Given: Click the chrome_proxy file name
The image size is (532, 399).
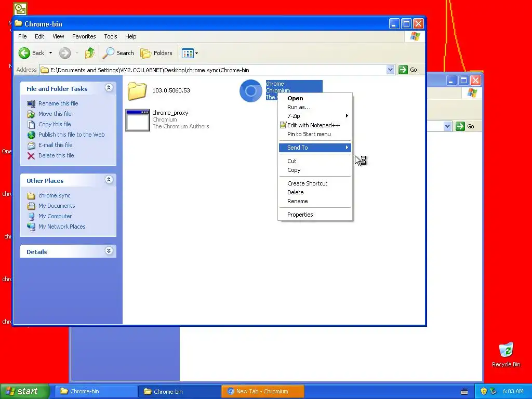Looking at the screenshot, I should click(x=170, y=113).
